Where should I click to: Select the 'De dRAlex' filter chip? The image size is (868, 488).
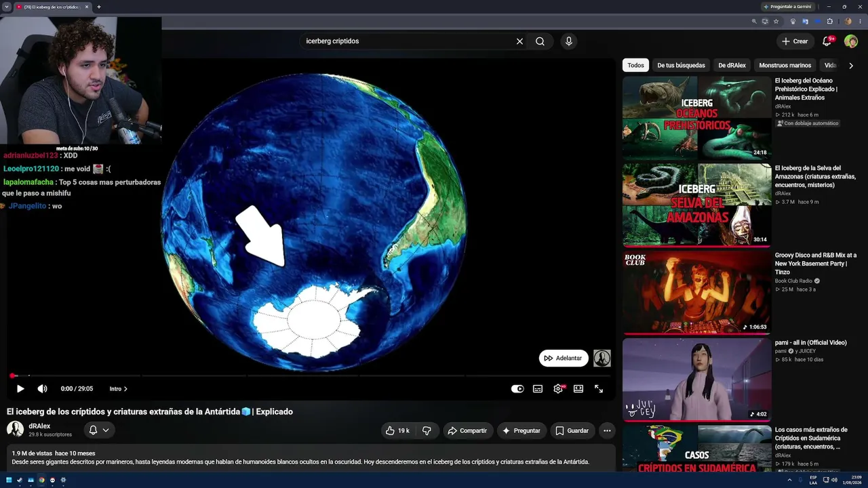click(732, 65)
